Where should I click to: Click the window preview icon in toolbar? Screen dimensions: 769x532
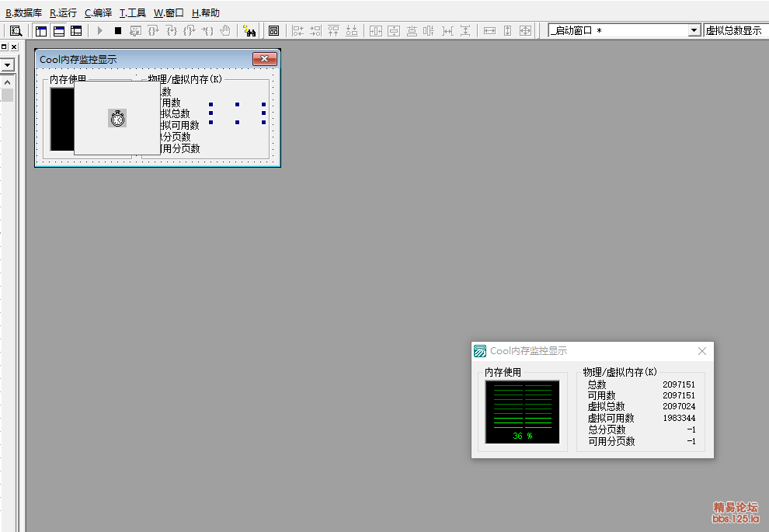273,30
